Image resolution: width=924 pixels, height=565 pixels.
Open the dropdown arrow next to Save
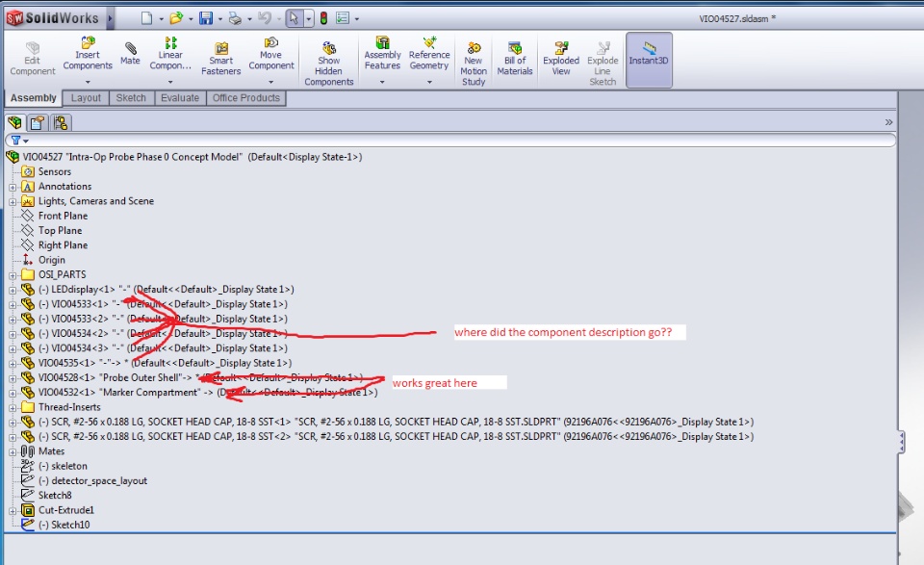point(220,19)
